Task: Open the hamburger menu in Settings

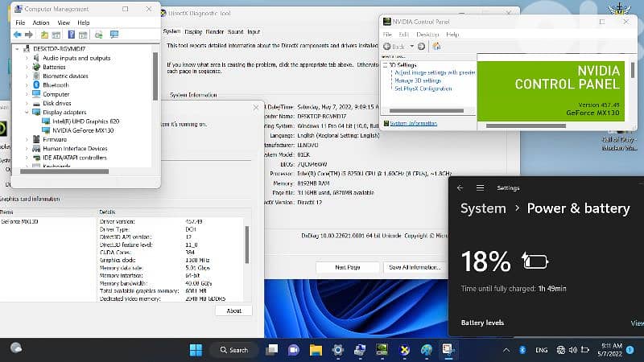Action: (x=480, y=187)
